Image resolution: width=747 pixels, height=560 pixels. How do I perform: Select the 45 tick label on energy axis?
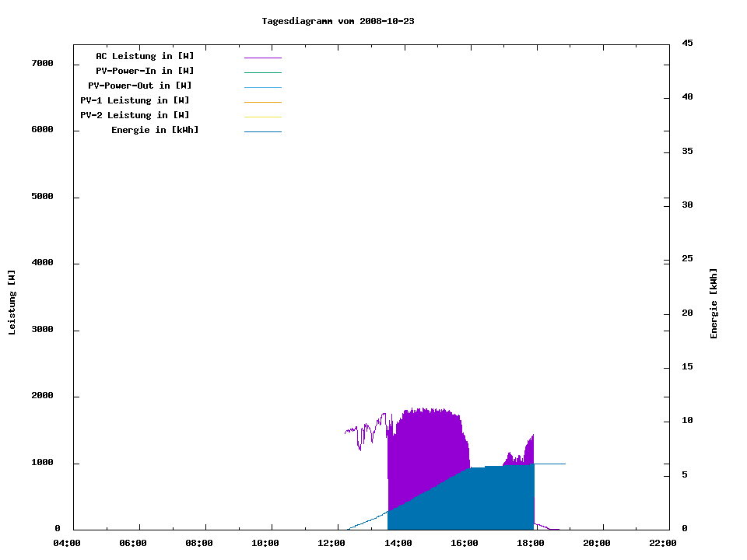tap(688, 43)
